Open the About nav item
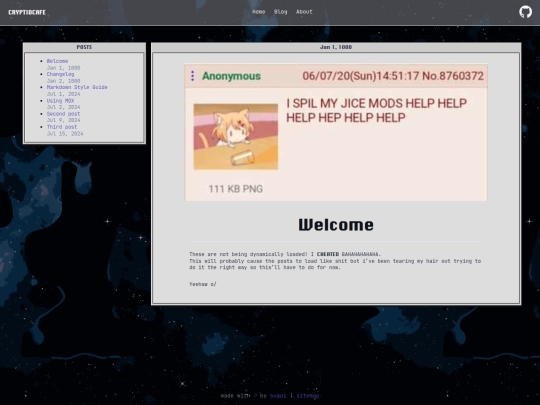Screen dimensions: 540x405 [304, 12]
